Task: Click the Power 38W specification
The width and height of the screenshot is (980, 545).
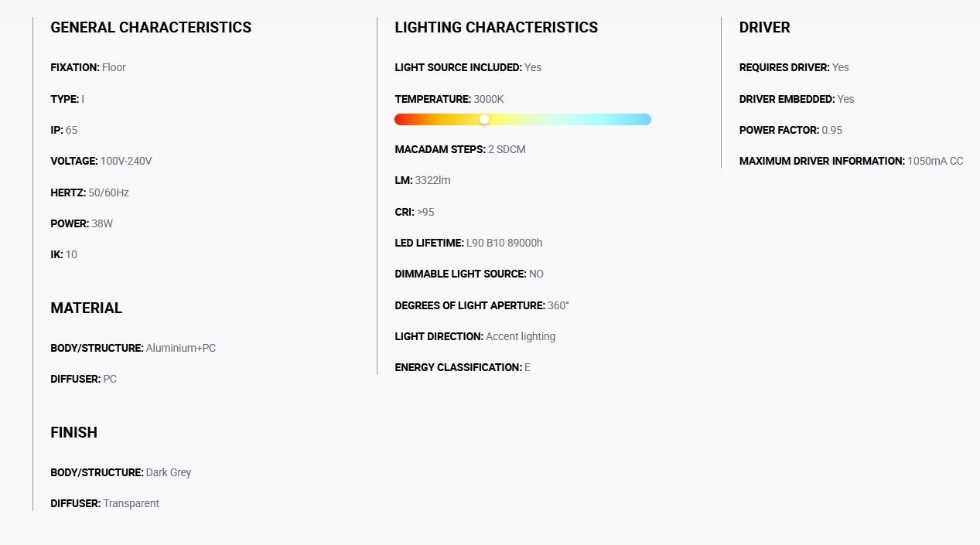Action: click(x=82, y=223)
